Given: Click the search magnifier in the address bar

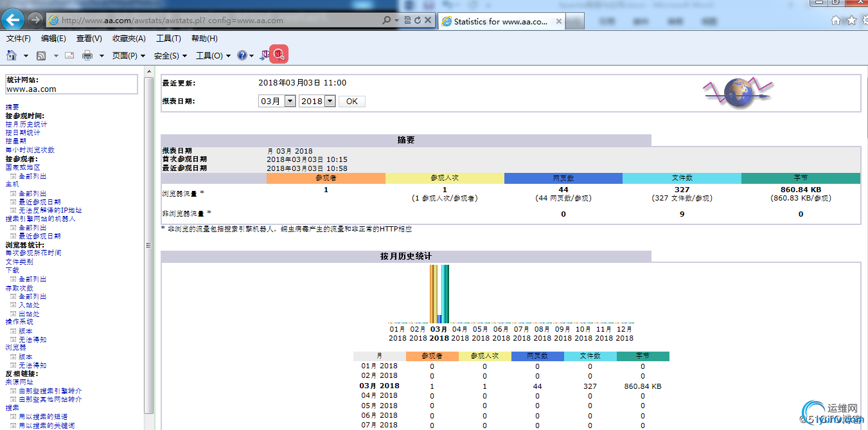Looking at the screenshot, I should click(386, 21).
